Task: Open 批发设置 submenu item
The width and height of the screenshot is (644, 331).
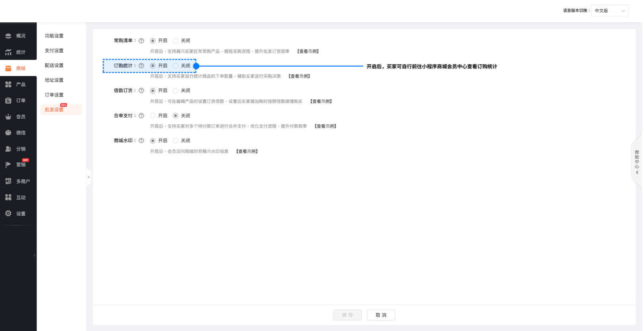Action: tap(61, 110)
